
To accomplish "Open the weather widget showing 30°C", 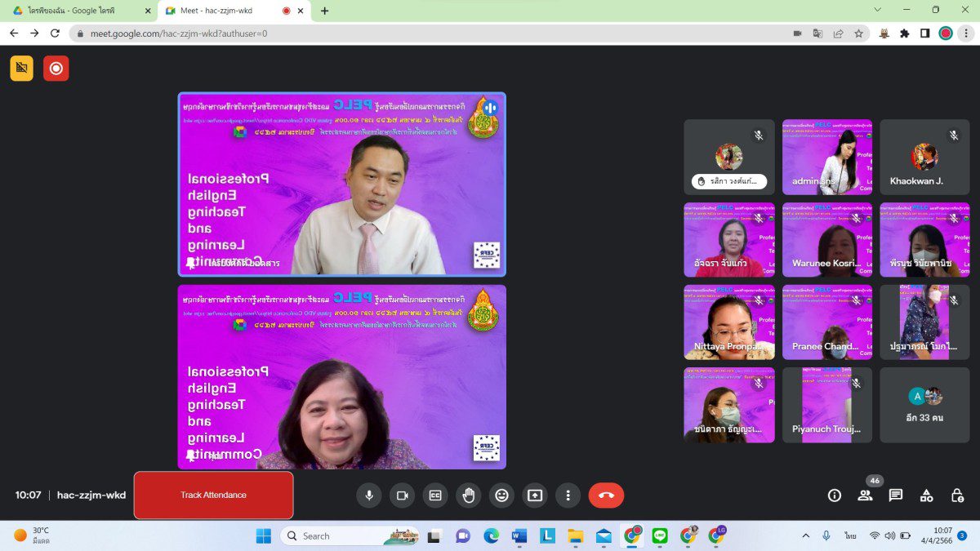I will [x=32, y=535].
